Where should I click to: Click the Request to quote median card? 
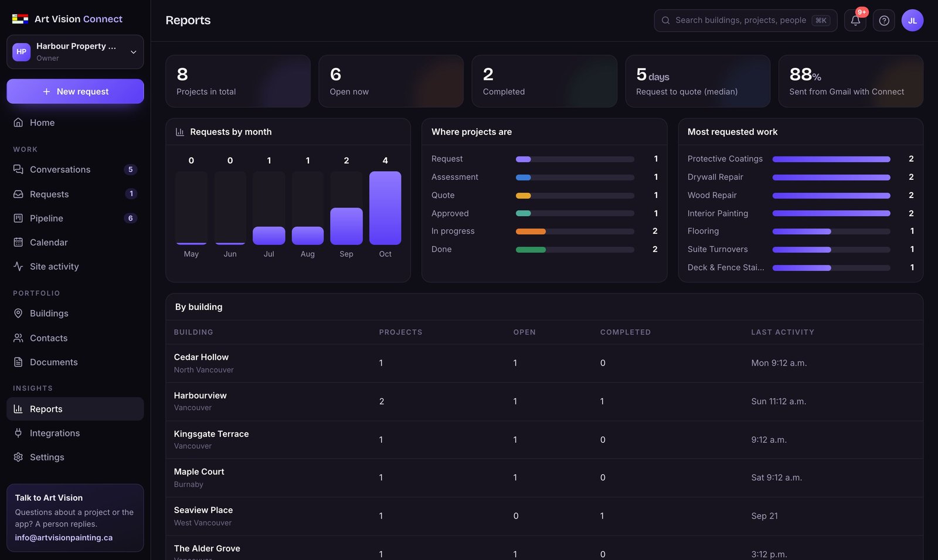click(698, 81)
